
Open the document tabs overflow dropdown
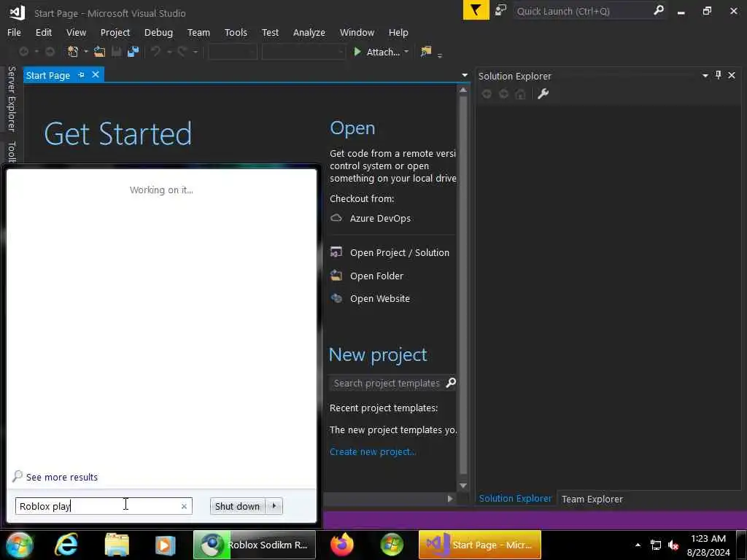click(x=465, y=75)
